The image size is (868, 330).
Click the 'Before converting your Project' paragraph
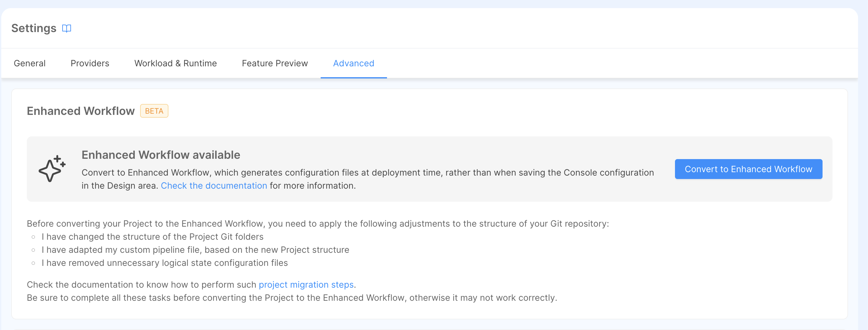click(318, 224)
